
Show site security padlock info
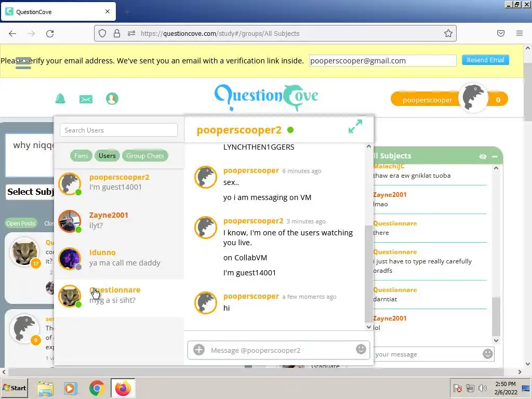pos(117,33)
